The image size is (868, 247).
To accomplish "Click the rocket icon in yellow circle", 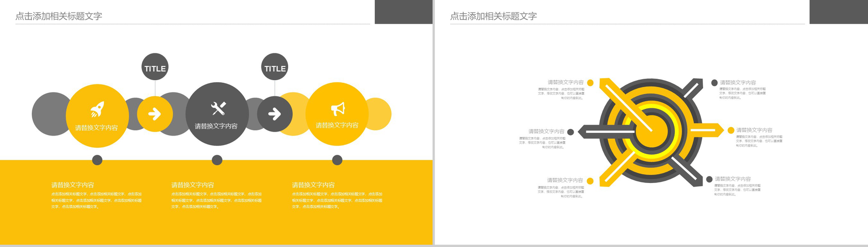I will pos(97,109).
